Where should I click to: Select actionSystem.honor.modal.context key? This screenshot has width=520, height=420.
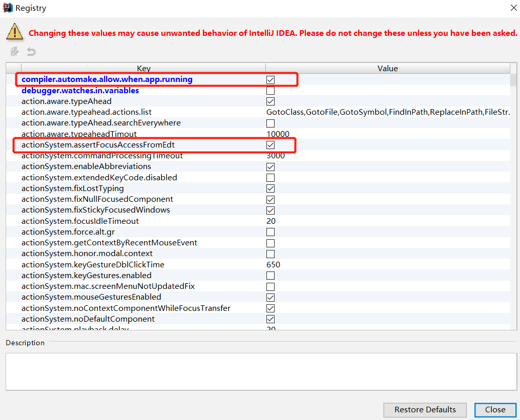click(x=87, y=254)
